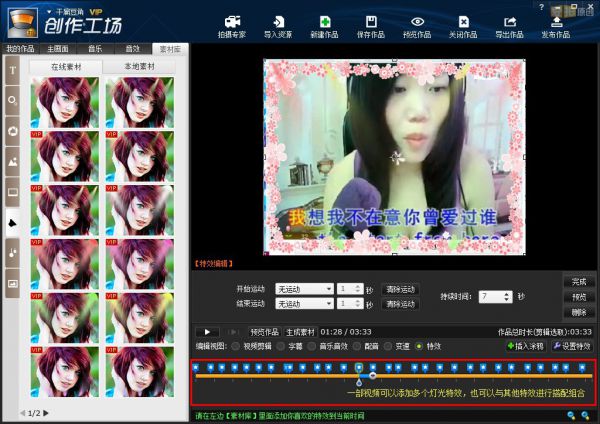The height and width of the screenshot is (424, 600).
Task: Open the 开始运动 motion dropdown
Action: coord(305,289)
